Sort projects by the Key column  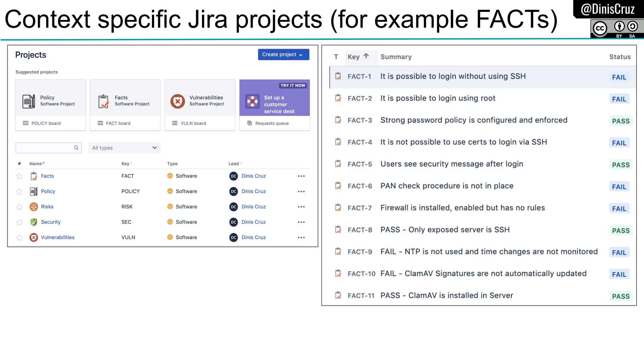pos(126,163)
